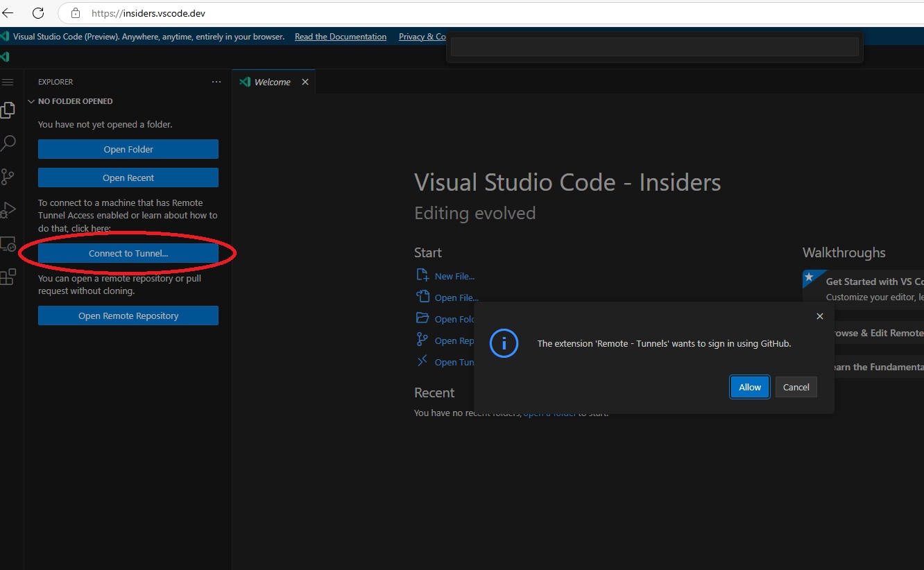
Task: Allow Remote Tunnels to sign in with GitHub
Action: click(x=749, y=387)
